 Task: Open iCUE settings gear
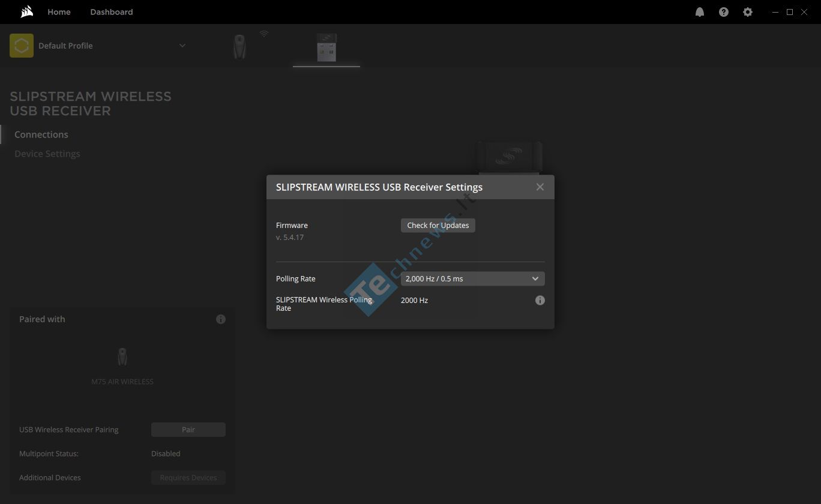tap(748, 12)
